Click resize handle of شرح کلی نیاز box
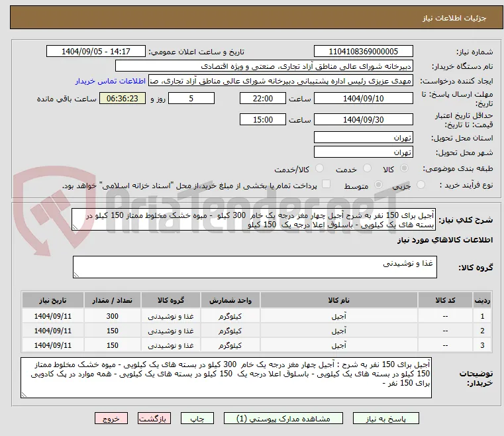The height and width of the screenshot is (436, 504). pyautogui.click(x=75, y=227)
